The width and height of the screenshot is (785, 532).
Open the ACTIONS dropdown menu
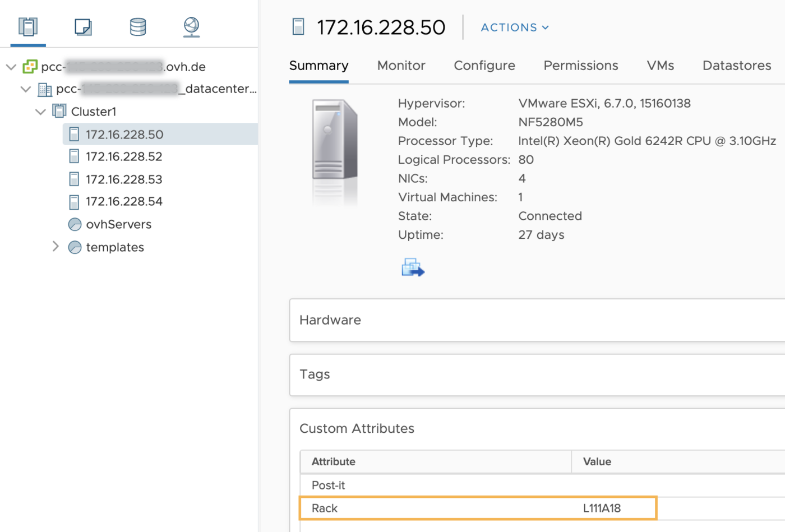514,27
